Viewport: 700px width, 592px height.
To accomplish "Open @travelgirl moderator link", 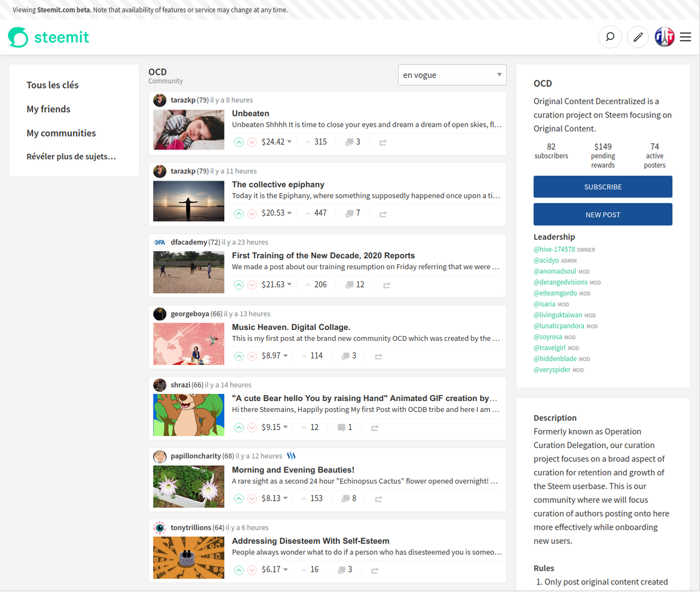I will [550, 348].
